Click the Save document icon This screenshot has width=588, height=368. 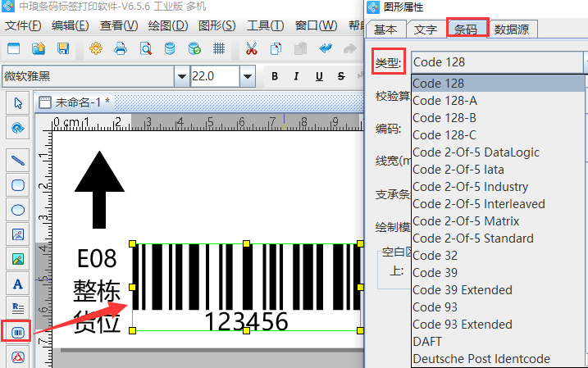63,48
